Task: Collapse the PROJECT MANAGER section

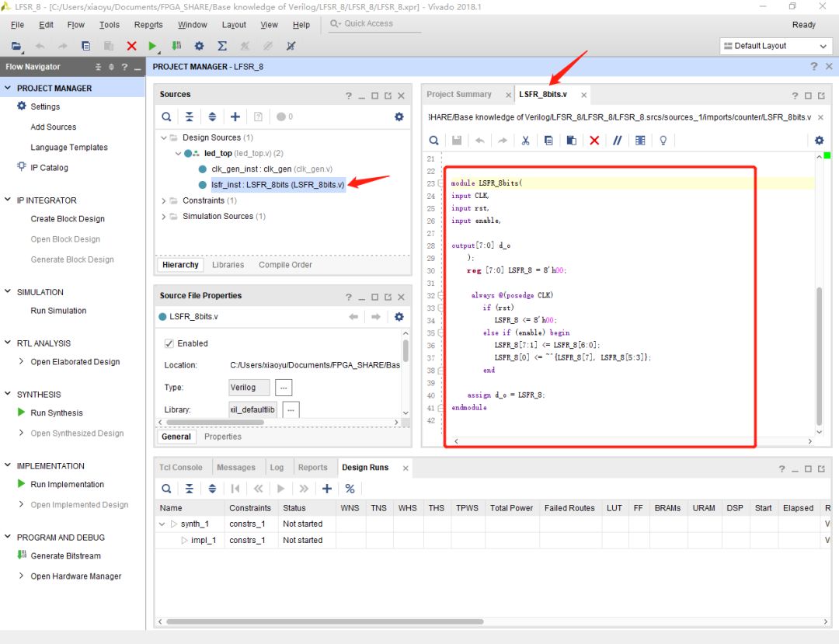Action: pyautogui.click(x=8, y=88)
